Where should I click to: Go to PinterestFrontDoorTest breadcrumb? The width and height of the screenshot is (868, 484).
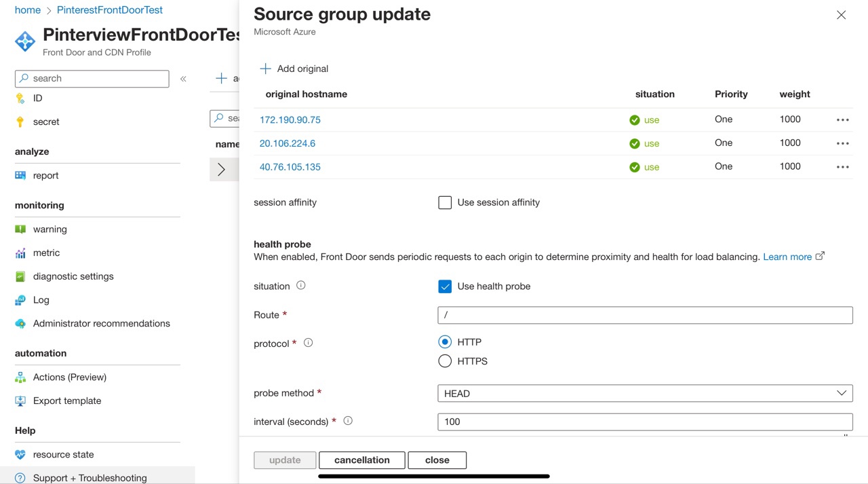click(110, 10)
